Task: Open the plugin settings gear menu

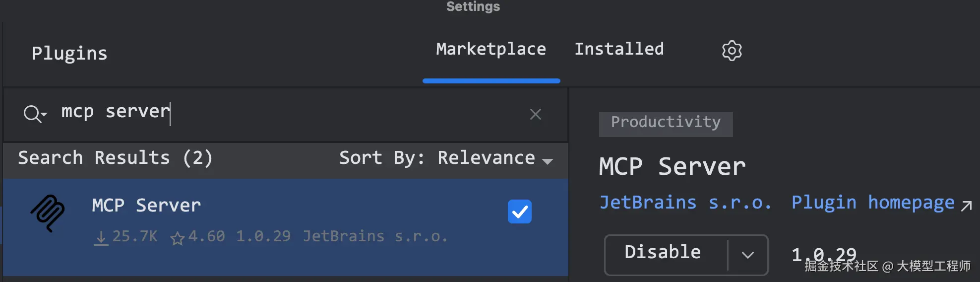Action: (732, 51)
